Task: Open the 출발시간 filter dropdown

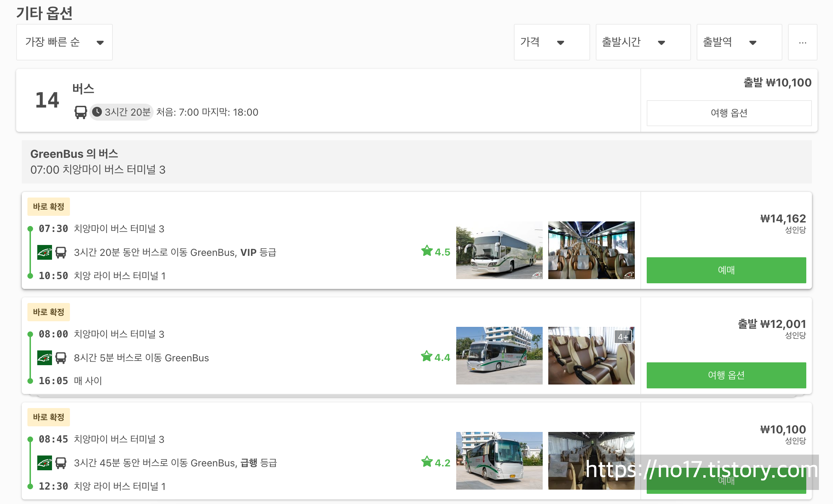Action: [x=643, y=42]
